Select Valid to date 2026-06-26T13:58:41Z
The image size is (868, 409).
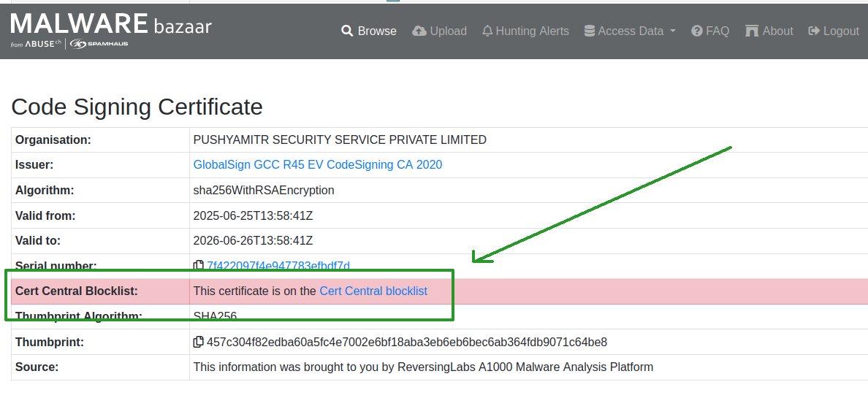[253, 241]
